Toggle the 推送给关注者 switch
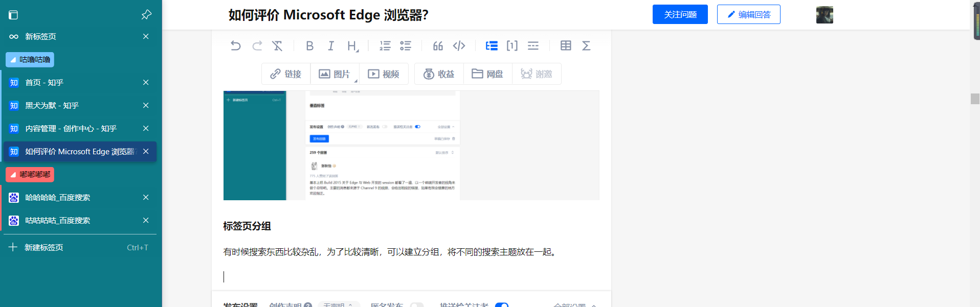Image resolution: width=980 pixels, height=307 pixels. 502,305
